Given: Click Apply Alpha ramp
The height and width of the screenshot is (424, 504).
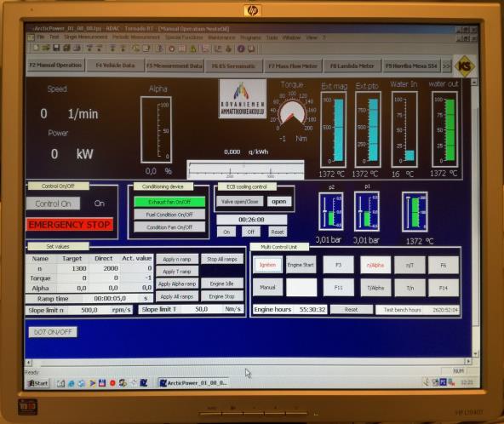Looking at the screenshot, I should click(177, 284).
